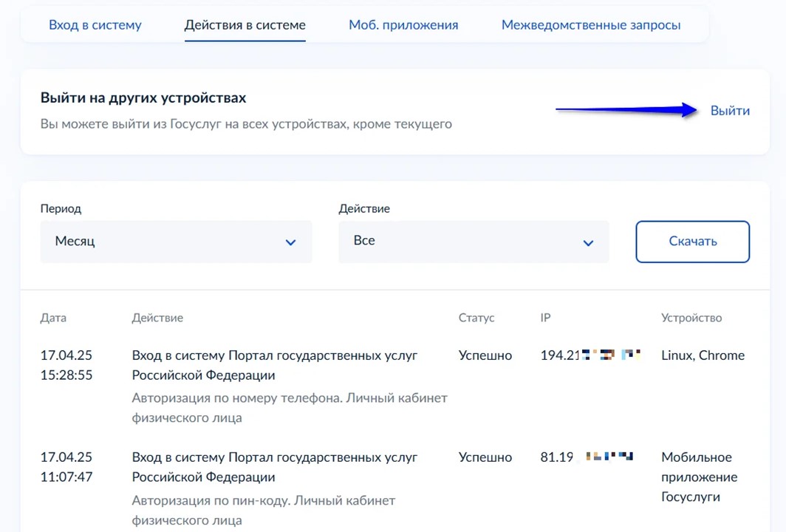This screenshot has width=786, height=532.
Task: Click the IP column header
Action: pos(545,318)
